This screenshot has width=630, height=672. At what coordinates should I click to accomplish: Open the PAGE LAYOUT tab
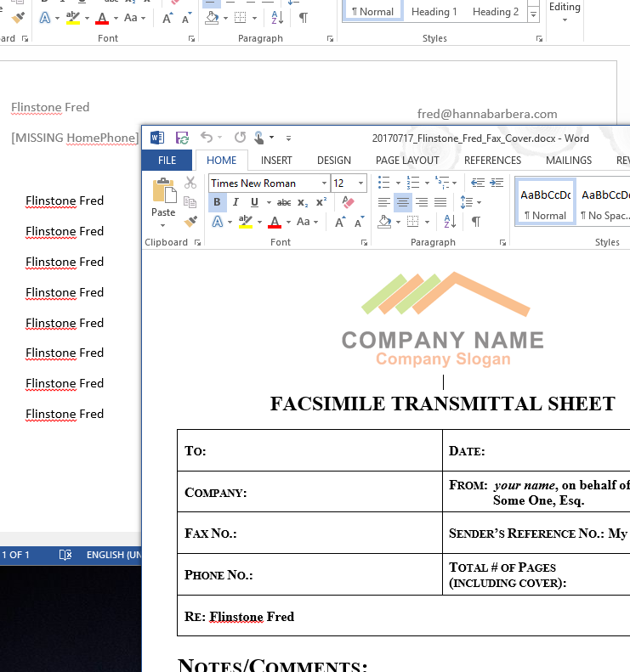point(407,161)
